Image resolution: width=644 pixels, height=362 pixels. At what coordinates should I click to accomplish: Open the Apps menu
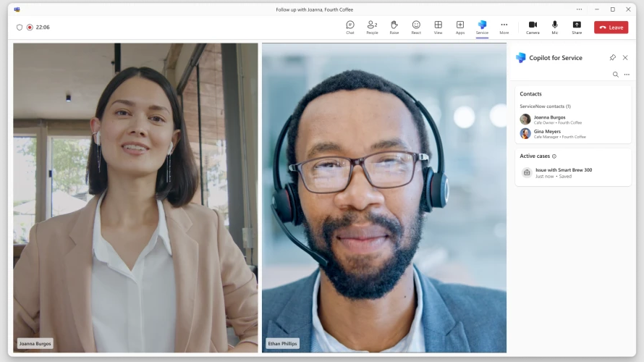pyautogui.click(x=460, y=27)
